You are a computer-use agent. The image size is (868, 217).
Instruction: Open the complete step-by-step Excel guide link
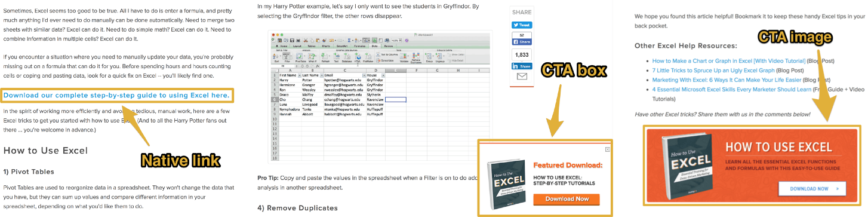(116, 95)
